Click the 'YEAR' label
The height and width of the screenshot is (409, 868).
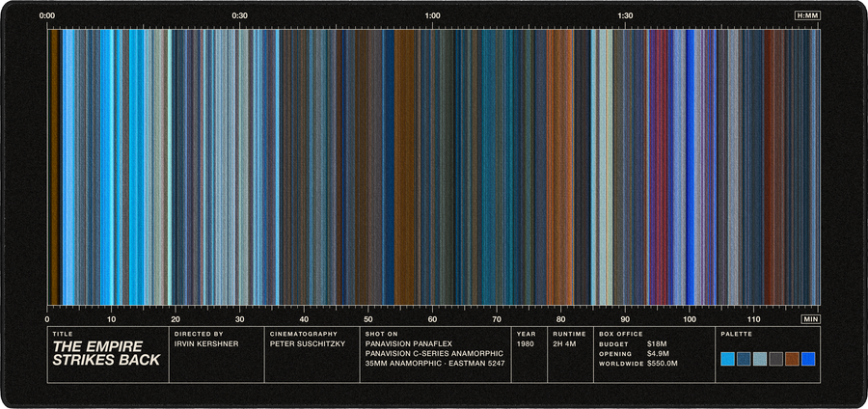(x=526, y=335)
